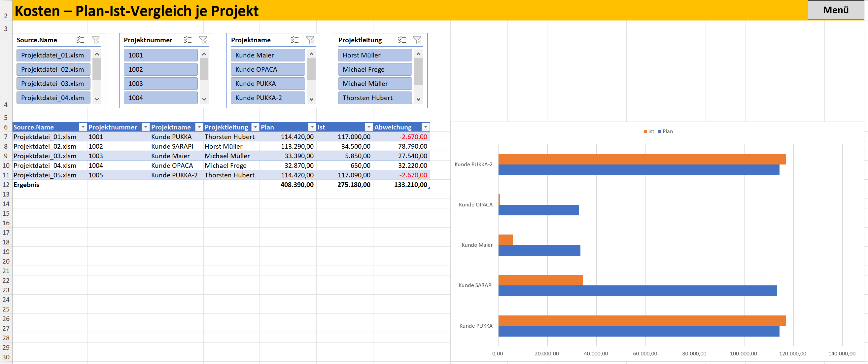Filter by project number 1002 slicer item
Screen dimensions: 868x364
pos(160,69)
